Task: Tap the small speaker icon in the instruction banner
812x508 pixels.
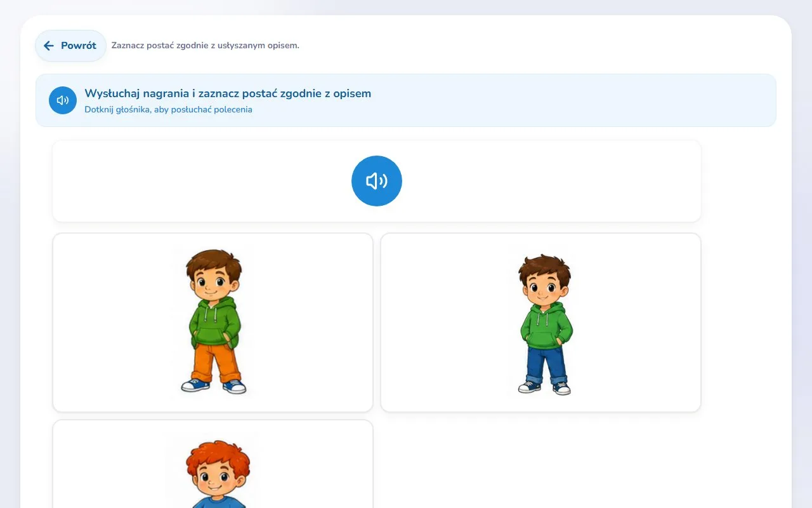Action: (x=63, y=100)
